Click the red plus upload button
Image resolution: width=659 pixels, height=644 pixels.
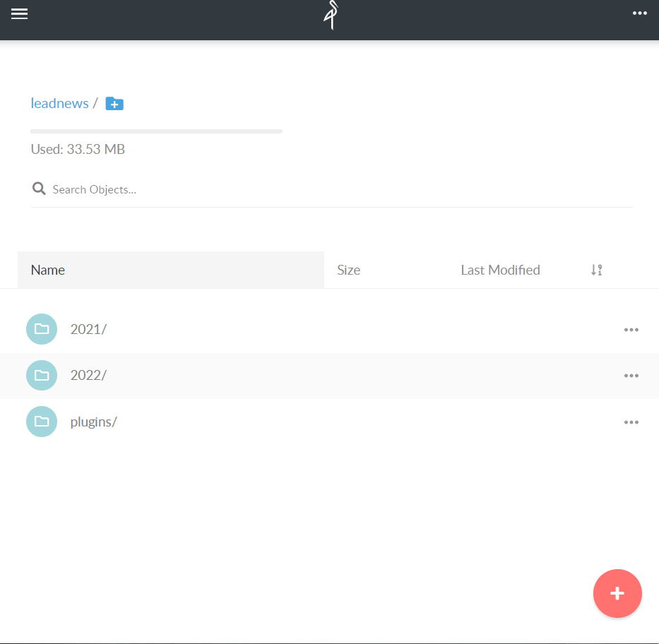[x=617, y=593]
